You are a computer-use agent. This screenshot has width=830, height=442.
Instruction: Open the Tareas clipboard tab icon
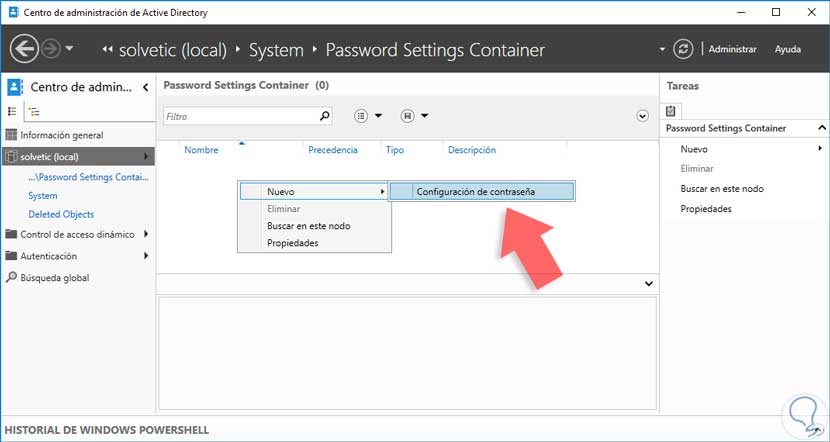click(672, 110)
